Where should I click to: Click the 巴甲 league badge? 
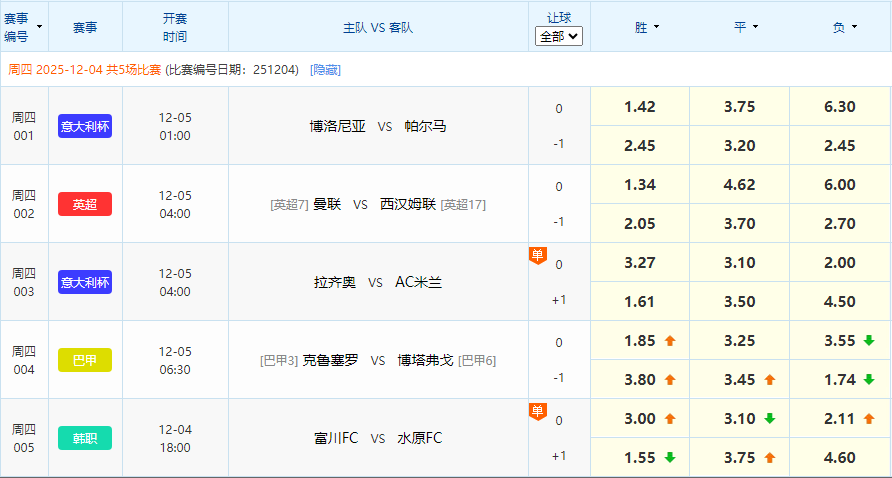coord(85,360)
